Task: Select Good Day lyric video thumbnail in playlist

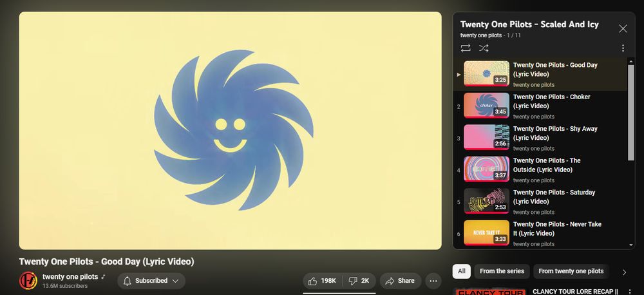Action: [486, 73]
